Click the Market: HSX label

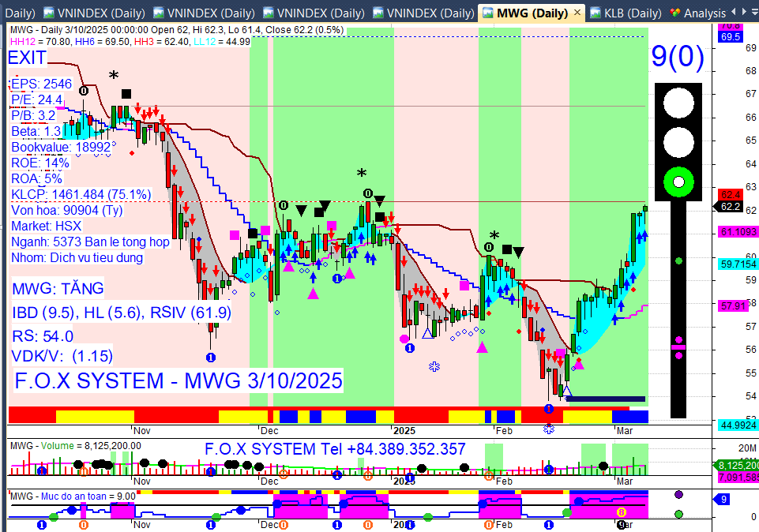(47, 227)
